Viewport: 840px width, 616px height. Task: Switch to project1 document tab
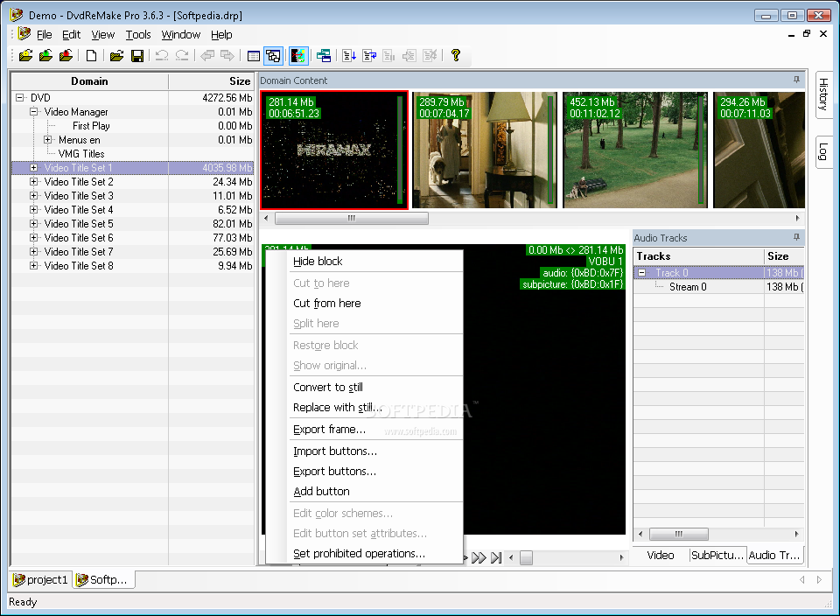pos(41,579)
